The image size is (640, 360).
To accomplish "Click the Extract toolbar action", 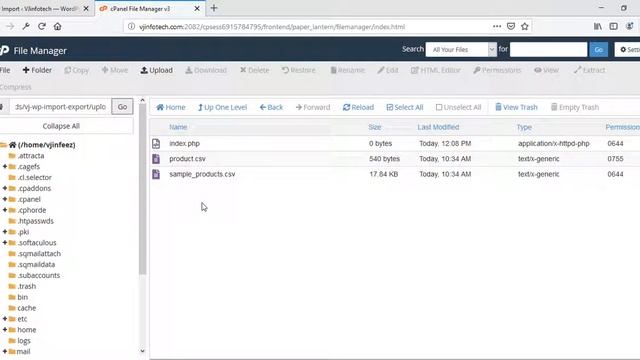I will tap(589, 70).
